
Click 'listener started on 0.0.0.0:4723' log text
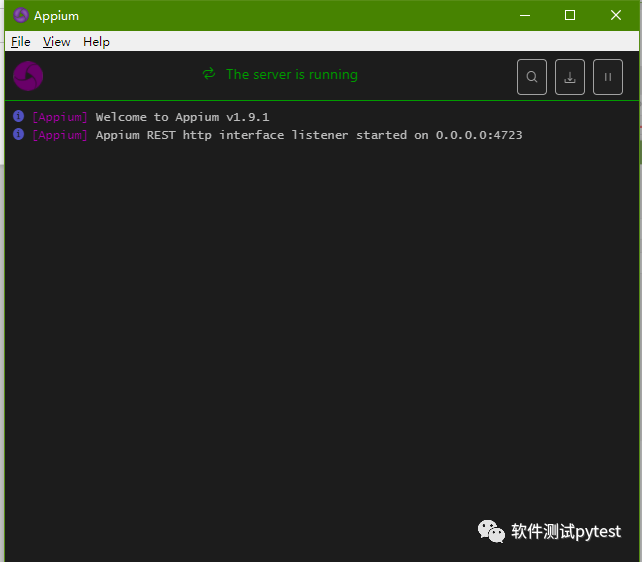point(407,135)
